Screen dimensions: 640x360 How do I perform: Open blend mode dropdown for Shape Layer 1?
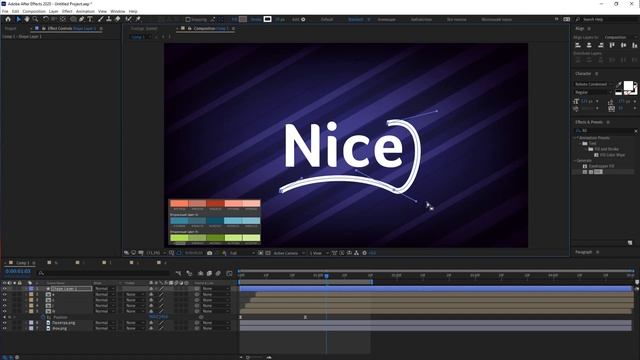(x=105, y=289)
